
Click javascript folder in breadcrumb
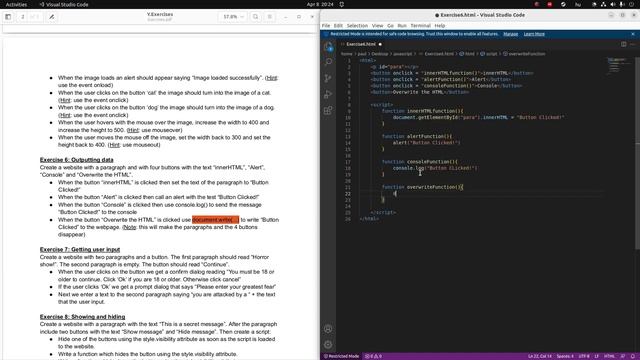[x=402, y=54]
